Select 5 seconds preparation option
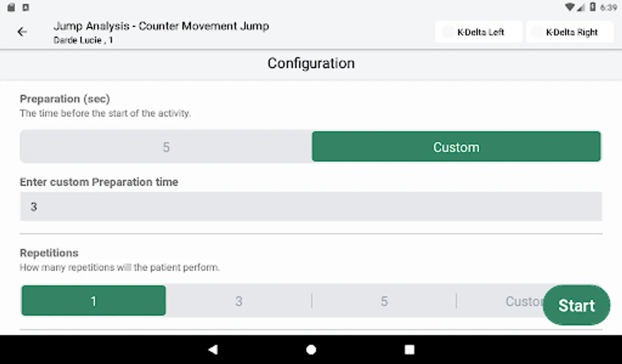Viewport: 622px width, 364px height. pos(166,147)
